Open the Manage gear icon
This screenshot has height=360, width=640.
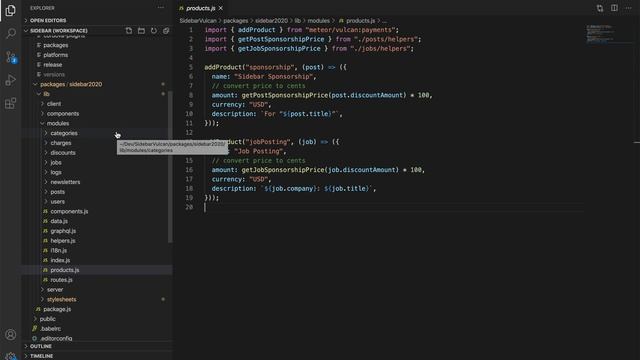[11, 356]
